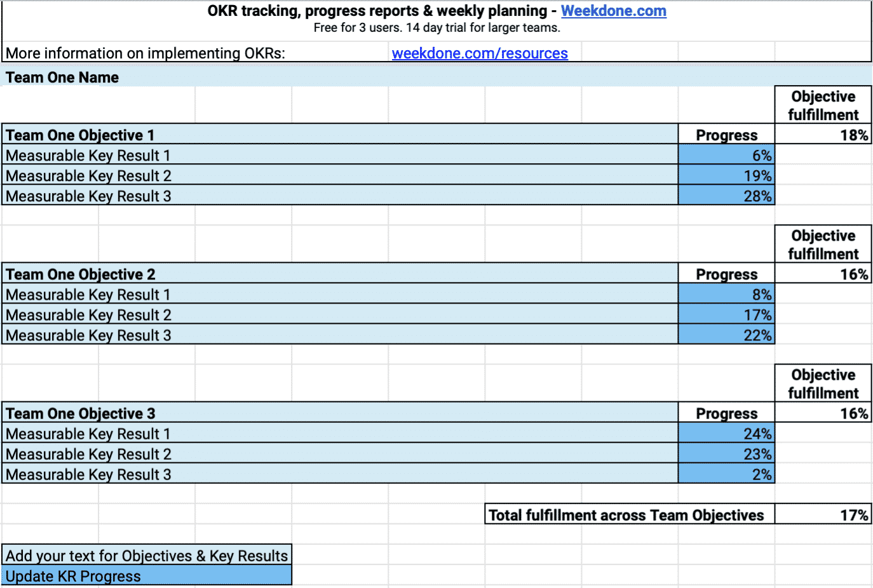
Task: Select Objective 2's 'Measurable Key Result 1'
Action: pos(341,294)
